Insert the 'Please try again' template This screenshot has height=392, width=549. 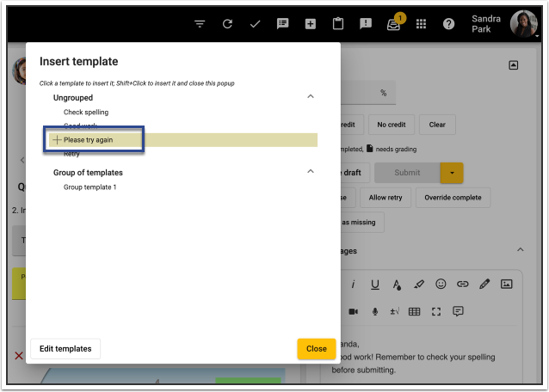coord(89,140)
